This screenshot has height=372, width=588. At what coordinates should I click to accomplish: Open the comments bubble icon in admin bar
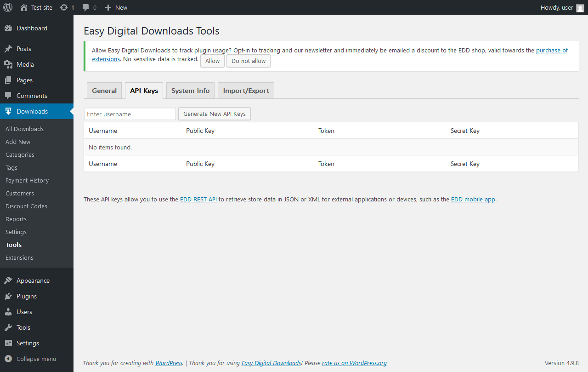tap(86, 8)
